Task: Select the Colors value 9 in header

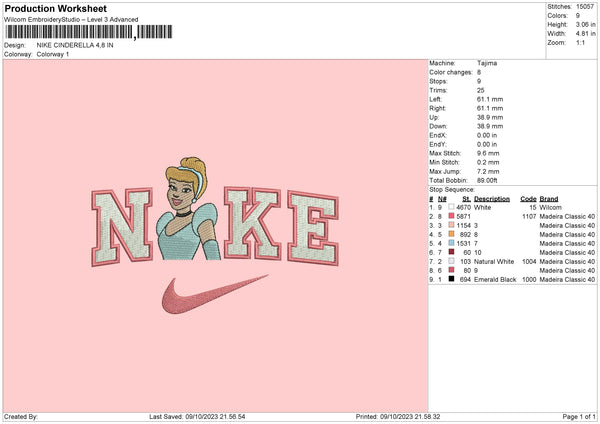Action: tap(578, 16)
